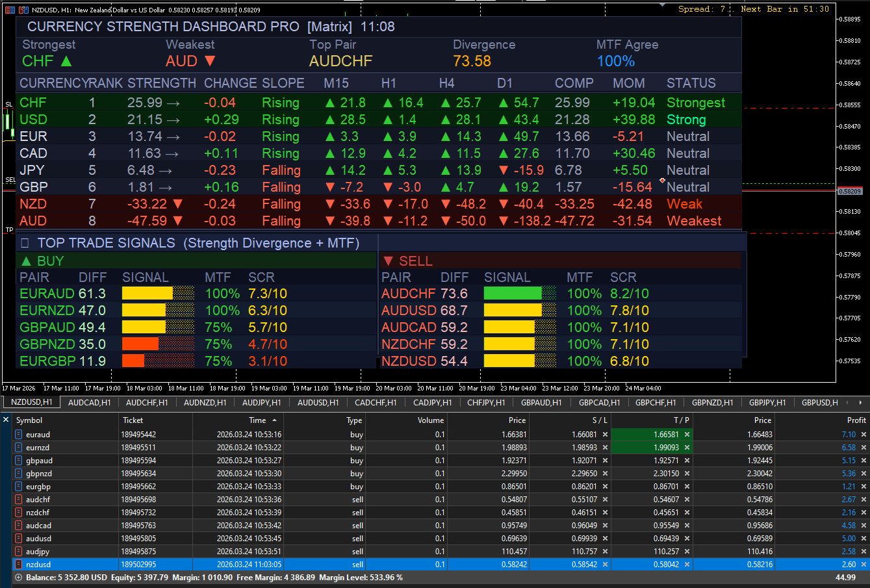Screen dimensions: 870x588
Task: Click the gbpnzd position icon in the trade table
Action: 19,474
